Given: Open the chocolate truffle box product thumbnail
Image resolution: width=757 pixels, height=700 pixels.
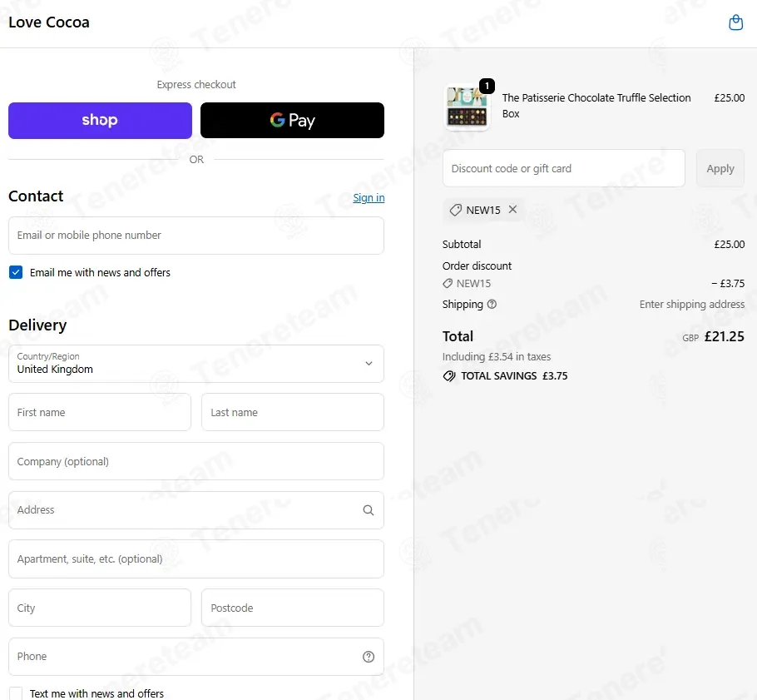Looking at the screenshot, I should pyautogui.click(x=467, y=107).
